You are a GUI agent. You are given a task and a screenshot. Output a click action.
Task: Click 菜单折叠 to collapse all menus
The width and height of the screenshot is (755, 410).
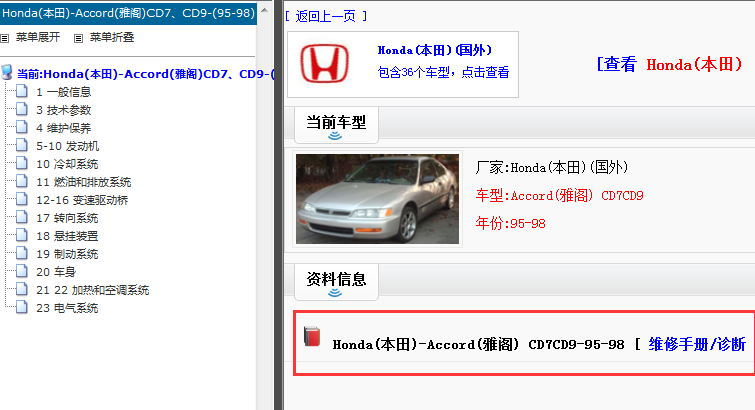(x=112, y=37)
